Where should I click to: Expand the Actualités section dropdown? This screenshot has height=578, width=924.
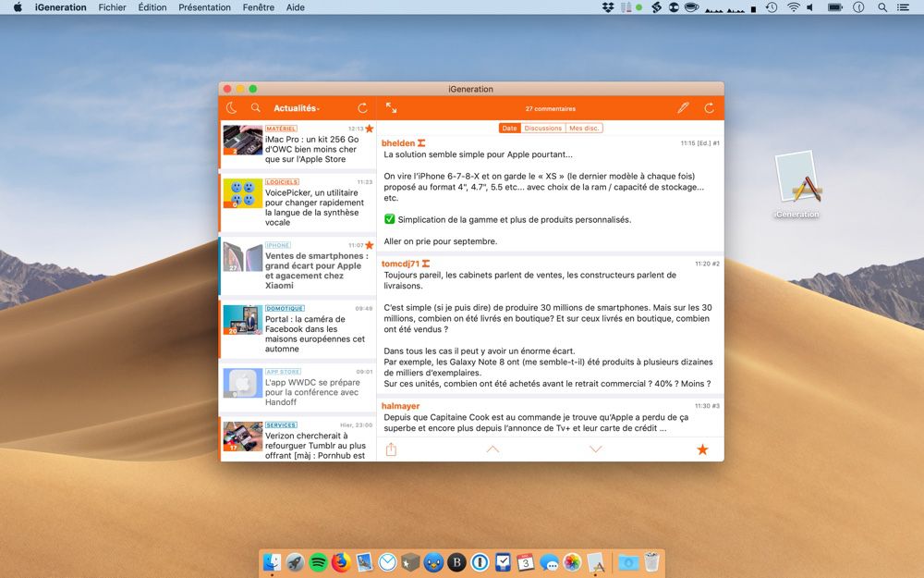pyautogui.click(x=297, y=108)
